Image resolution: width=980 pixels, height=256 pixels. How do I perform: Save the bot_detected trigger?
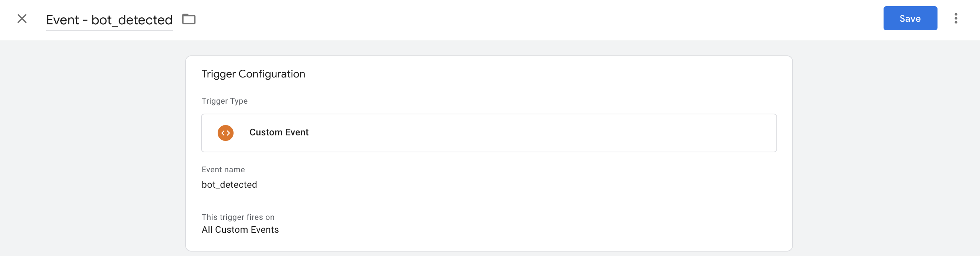coord(910,18)
